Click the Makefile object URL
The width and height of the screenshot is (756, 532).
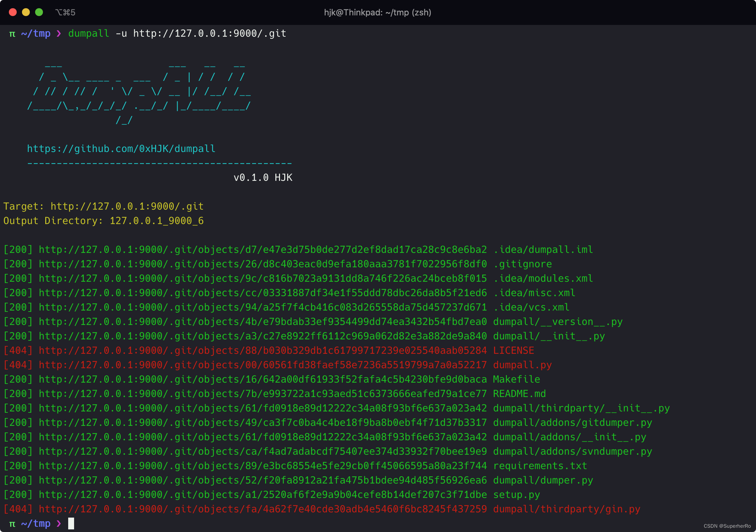[262, 379]
